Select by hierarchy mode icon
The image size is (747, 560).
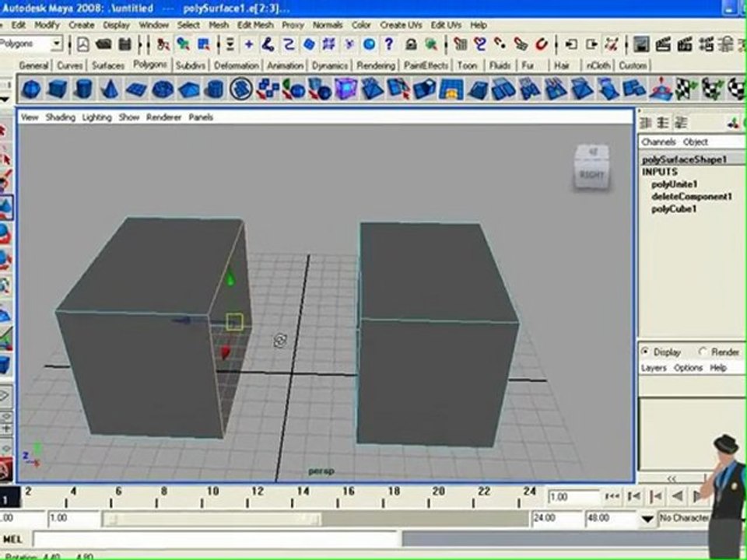point(163,44)
